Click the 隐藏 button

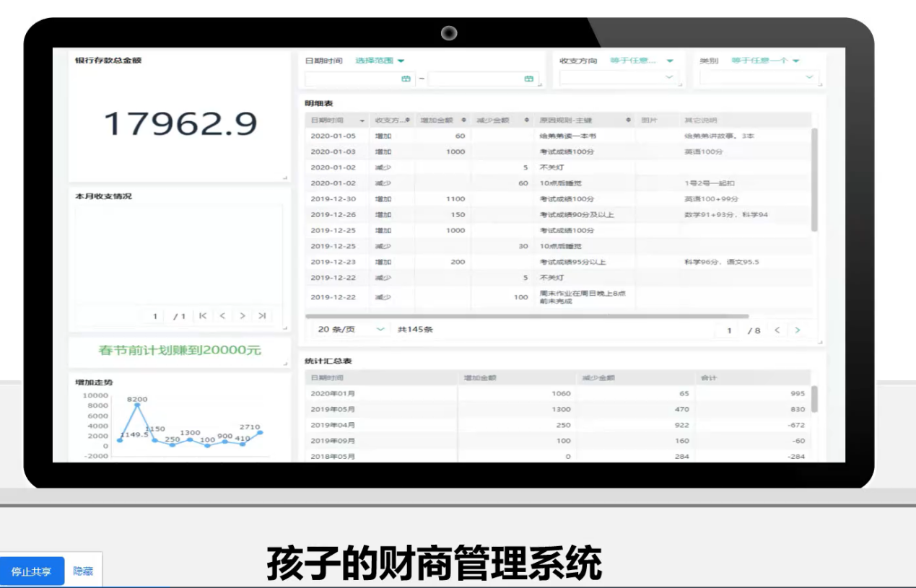[83, 571]
